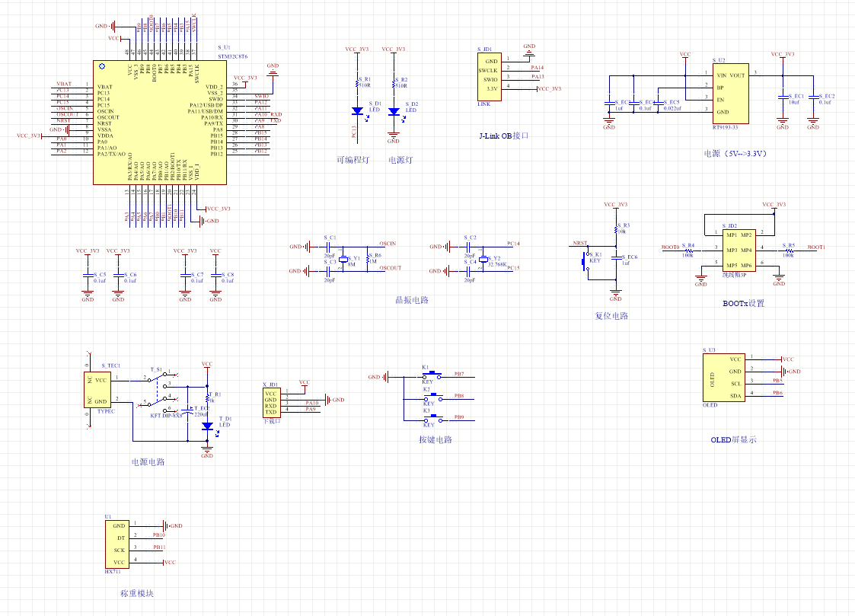Viewport: 855px width, 616px height.
Task: Click the 32.768K crystal S_Y2 symbol
Action: (483, 259)
